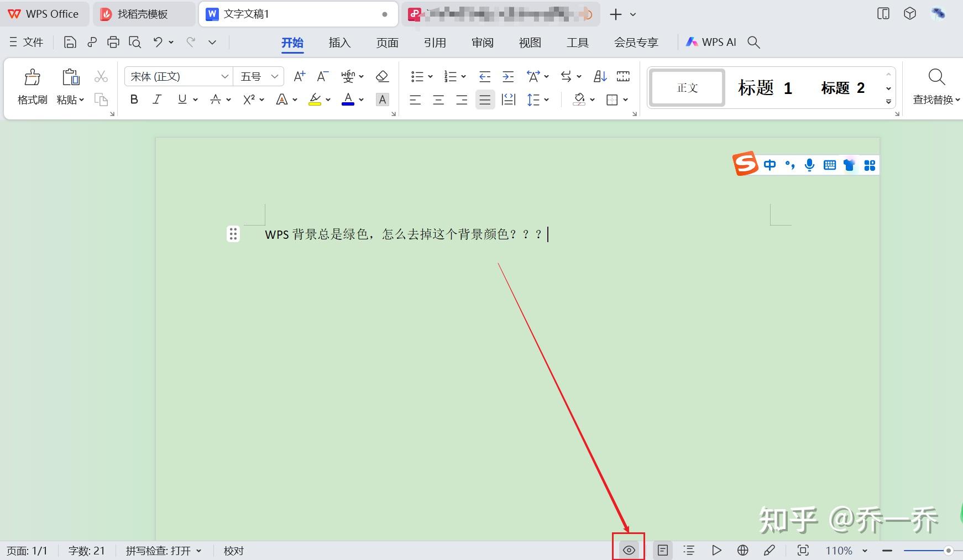Image resolution: width=963 pixels, height=560 pixels.
Task: Click the Print icon
Action: (113, 42)
